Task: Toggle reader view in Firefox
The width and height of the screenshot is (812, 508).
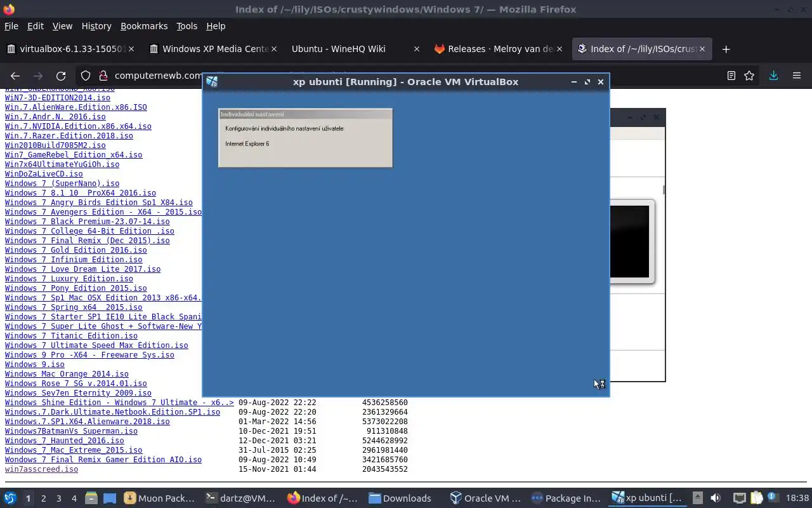Action: click(731, 76)
